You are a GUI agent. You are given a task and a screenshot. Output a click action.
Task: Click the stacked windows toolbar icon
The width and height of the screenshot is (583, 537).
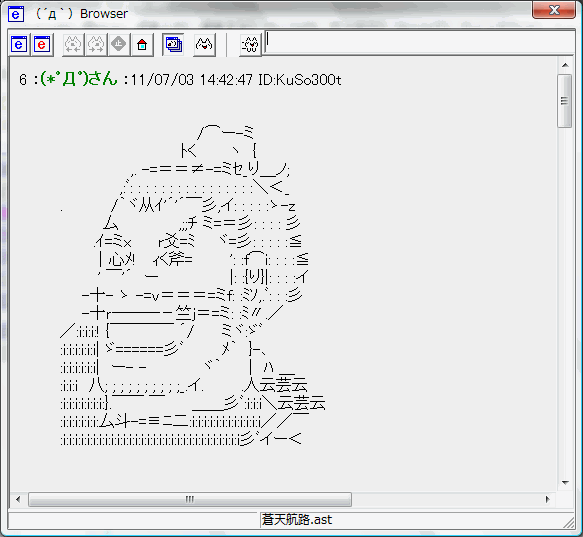click(x=174, y=45)
